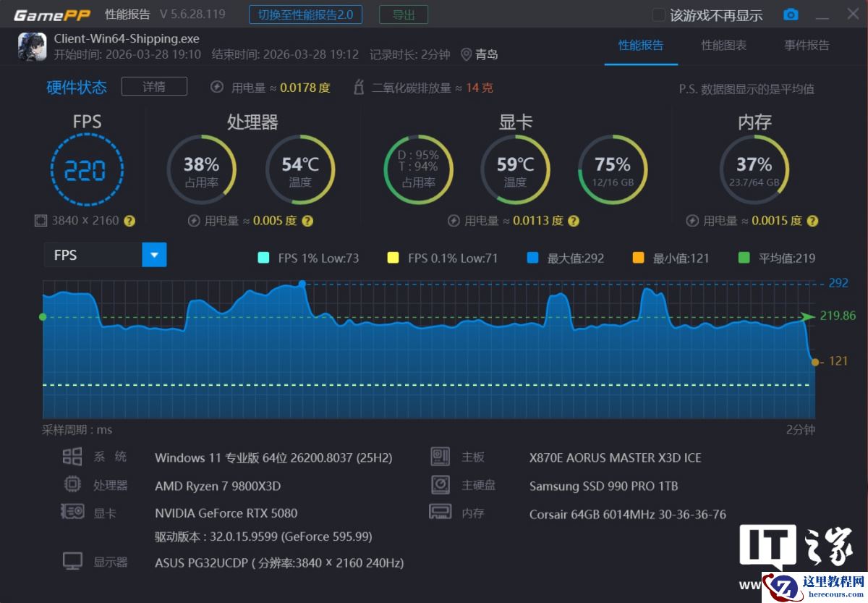Viewport: 868px width, 603px height.
Task: Click the 记录时长: 2分钟 text
Action: pyautogui.click(x=409, y=54)
